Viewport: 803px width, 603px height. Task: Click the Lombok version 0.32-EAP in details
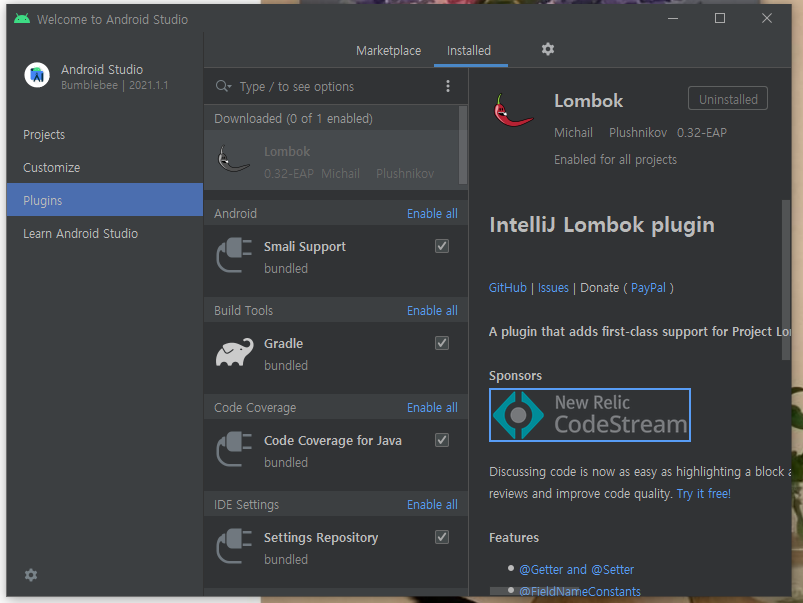click(x=702, y=133)
